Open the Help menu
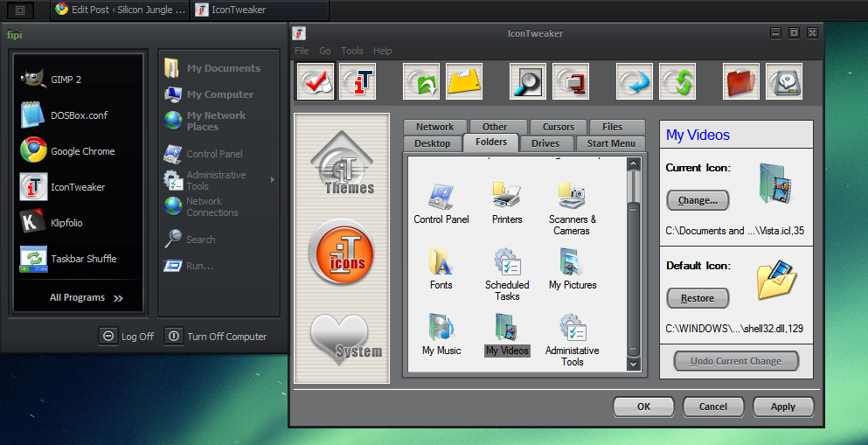Image resolution: width=868 pixels, height=445 pixels. [383, 51]
